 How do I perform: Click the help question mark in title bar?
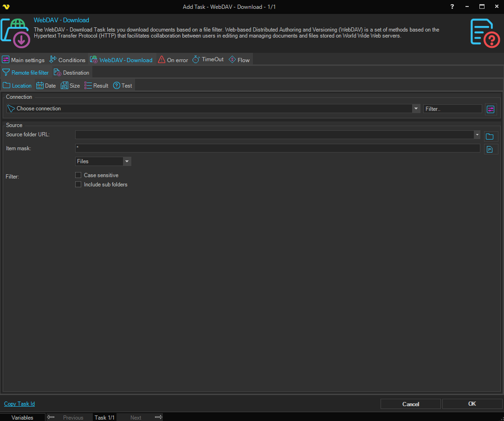pyautogui.click(x=452, y=6)
